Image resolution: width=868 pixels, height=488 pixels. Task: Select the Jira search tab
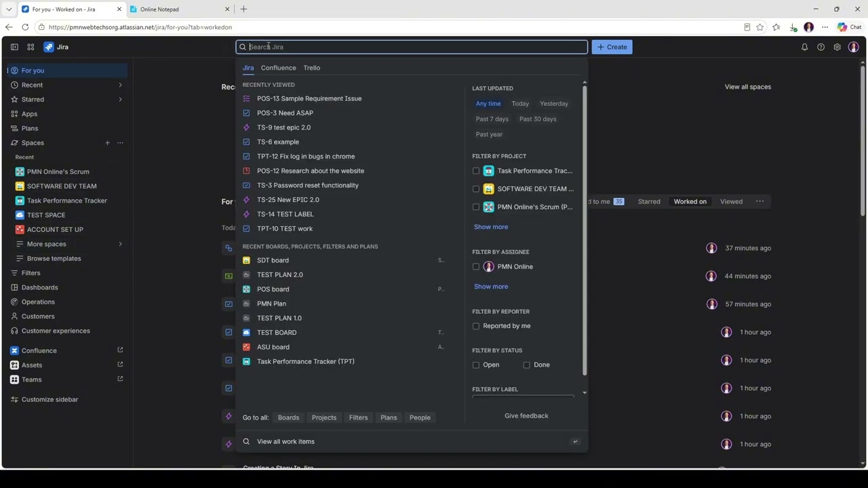(248, 68)
